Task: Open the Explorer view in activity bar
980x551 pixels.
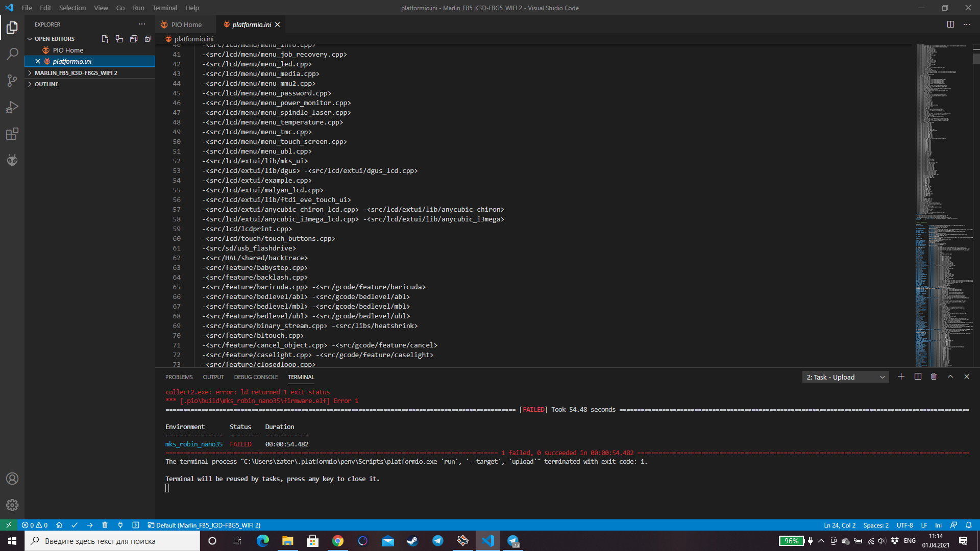Action: point(12,27)
